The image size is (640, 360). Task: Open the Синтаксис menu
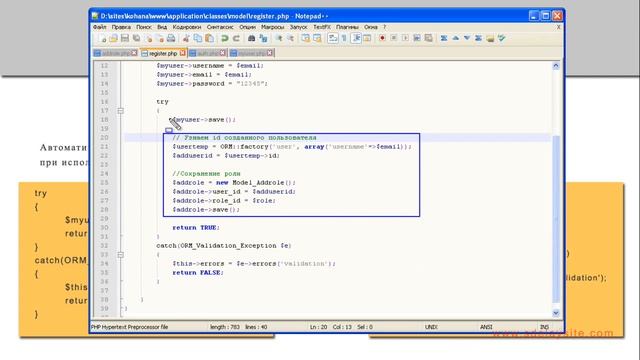click(220, 27)
